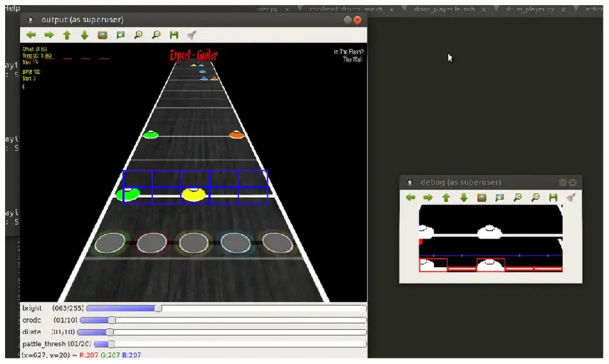Screen dimensions: 609x364
Task: Close the rockband_drums.launch tab
Action: point(391,10)
